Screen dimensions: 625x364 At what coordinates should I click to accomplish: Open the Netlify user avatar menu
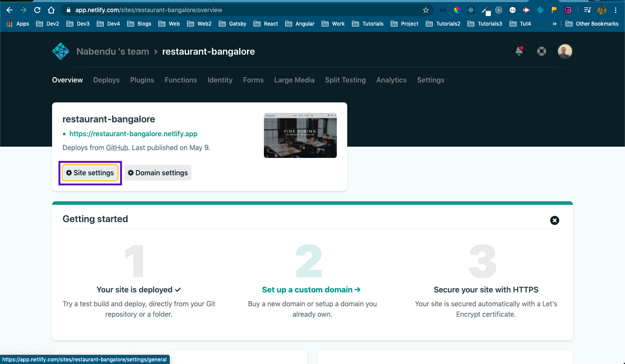(x=565, y=51)
